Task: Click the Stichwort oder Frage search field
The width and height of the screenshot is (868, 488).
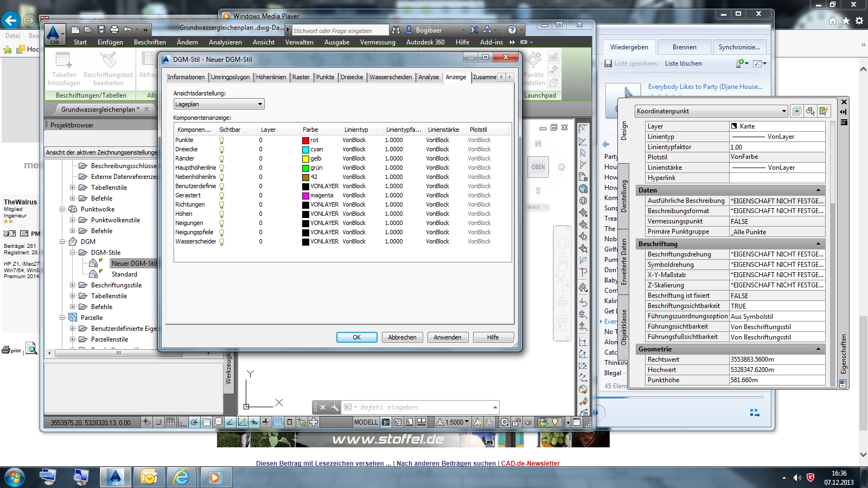Action: [x=340, y=31]
